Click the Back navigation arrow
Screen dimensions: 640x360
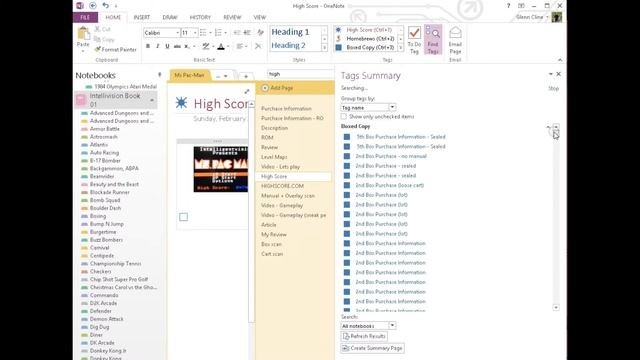(93, 6)
